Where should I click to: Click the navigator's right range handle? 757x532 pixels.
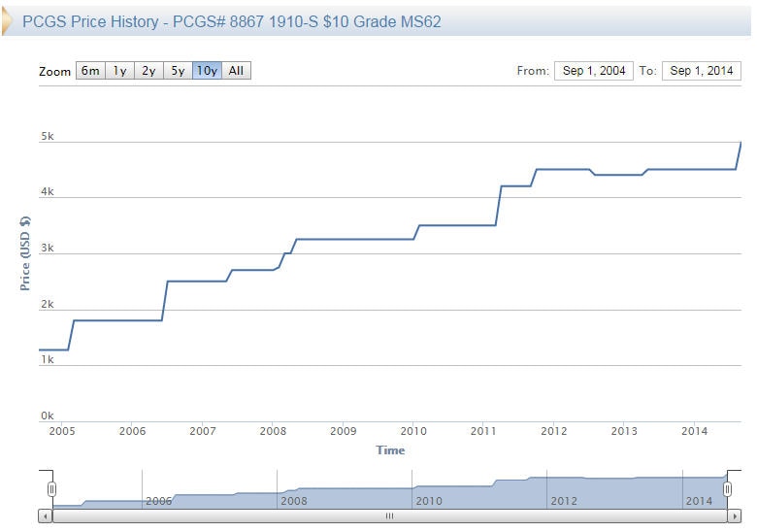pos(728,488)
